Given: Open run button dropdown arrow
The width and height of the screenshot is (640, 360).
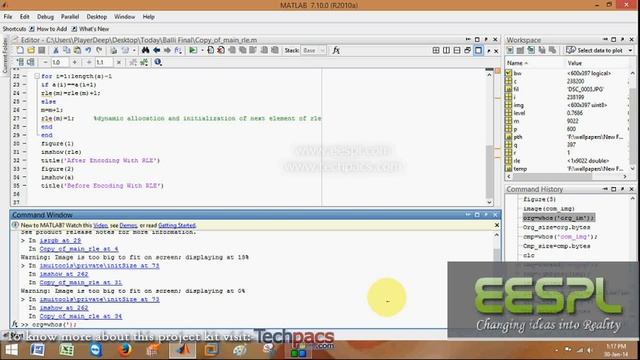Looking at the screenshot, I should (x=202, y=51).
